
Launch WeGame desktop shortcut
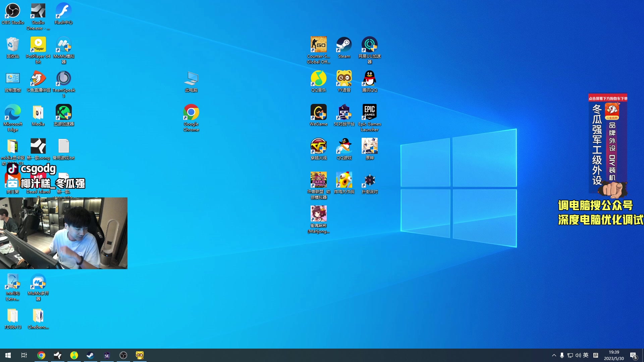coord(319,115)
